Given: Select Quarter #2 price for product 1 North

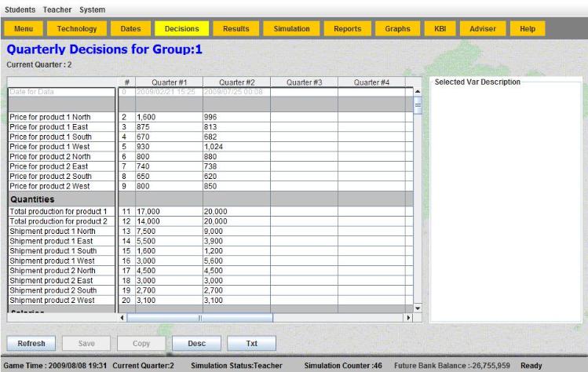Looking at the screenshot, I should point(236,117).
